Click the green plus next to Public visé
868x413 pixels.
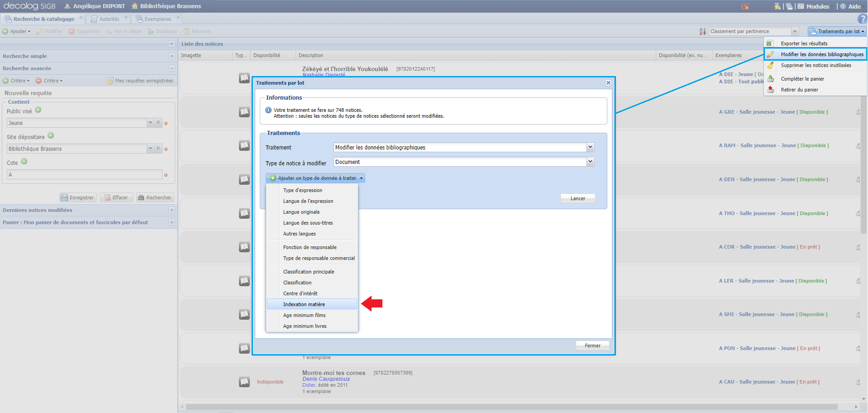click(x=38, y=110)
